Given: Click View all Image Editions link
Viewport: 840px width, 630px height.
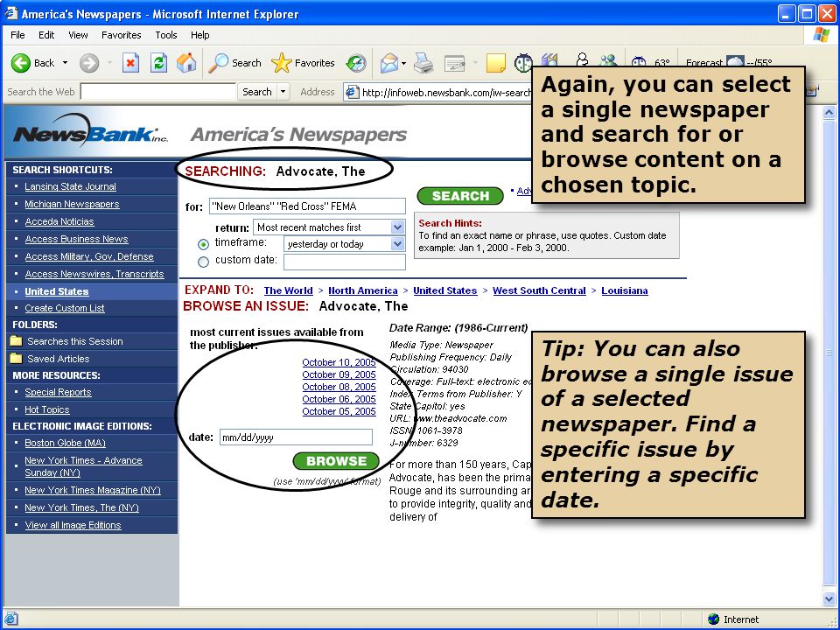Looking at the screenshot, I should tap(73, 525).
